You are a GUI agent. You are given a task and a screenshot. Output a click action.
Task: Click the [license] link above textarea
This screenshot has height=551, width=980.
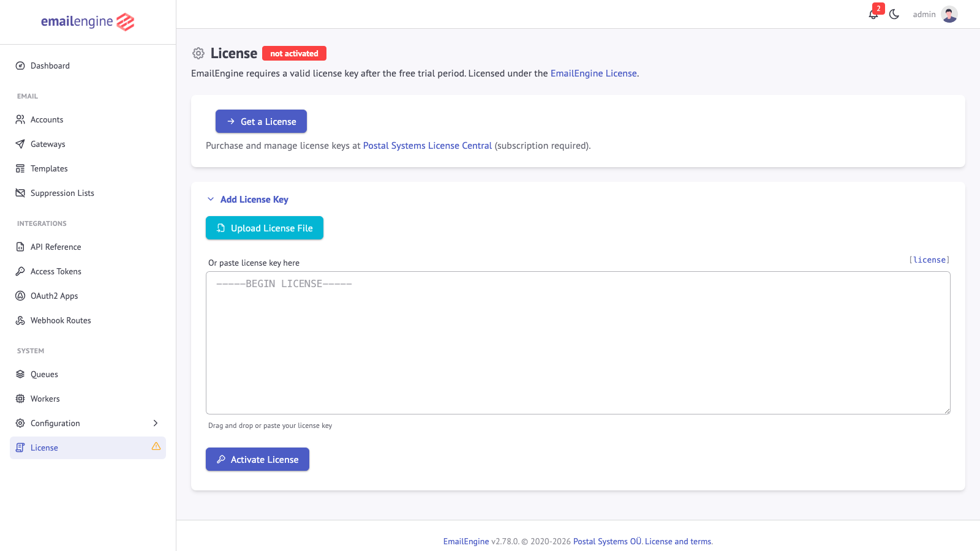coord(929,260)
